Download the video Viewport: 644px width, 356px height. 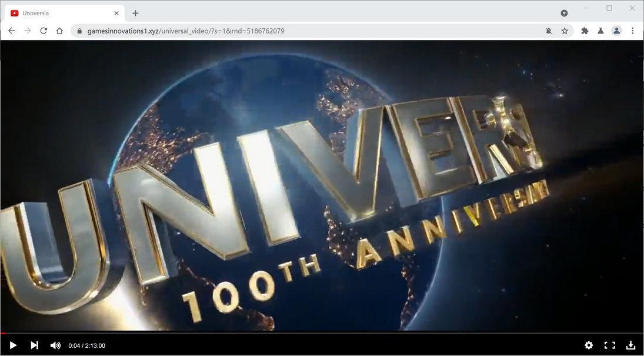[x=631, y=345]
